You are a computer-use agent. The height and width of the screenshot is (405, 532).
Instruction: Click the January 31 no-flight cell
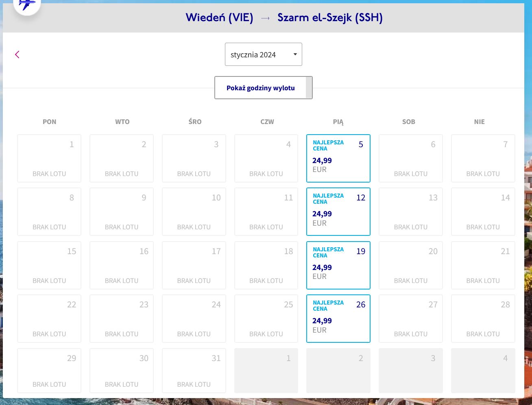194,370
